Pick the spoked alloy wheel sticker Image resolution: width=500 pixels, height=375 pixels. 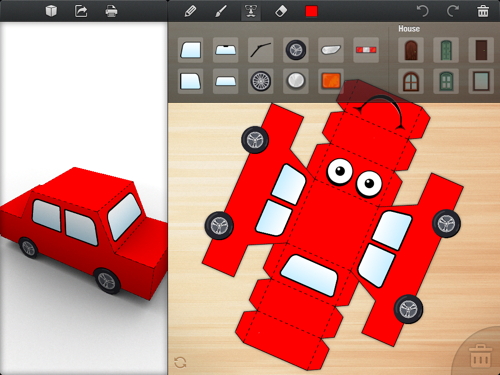pos(261,81)
